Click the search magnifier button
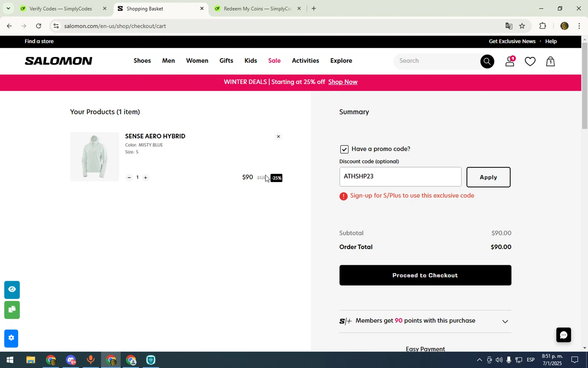This screenshot has width=588, height=368. [487, 61]
